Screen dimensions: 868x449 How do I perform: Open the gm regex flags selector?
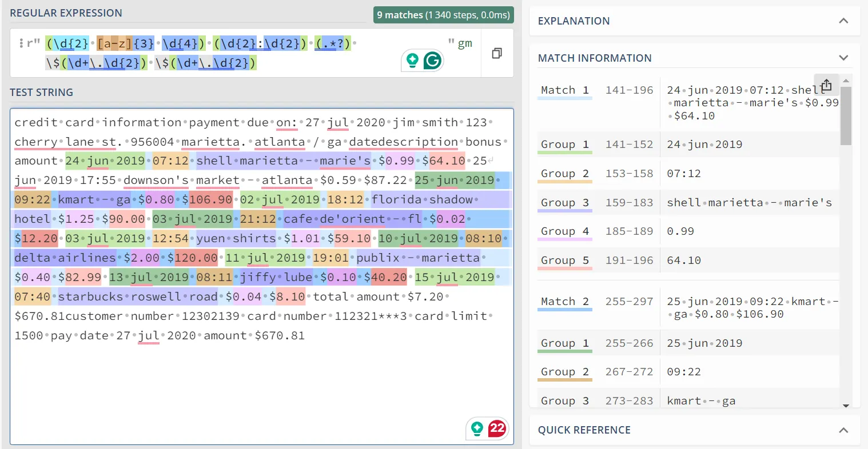click(464, 43)
